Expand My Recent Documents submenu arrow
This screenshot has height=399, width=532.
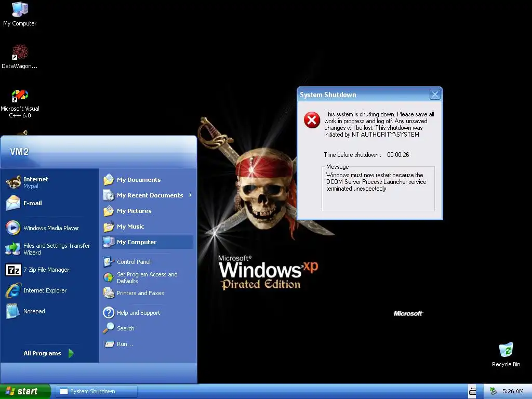191,195
